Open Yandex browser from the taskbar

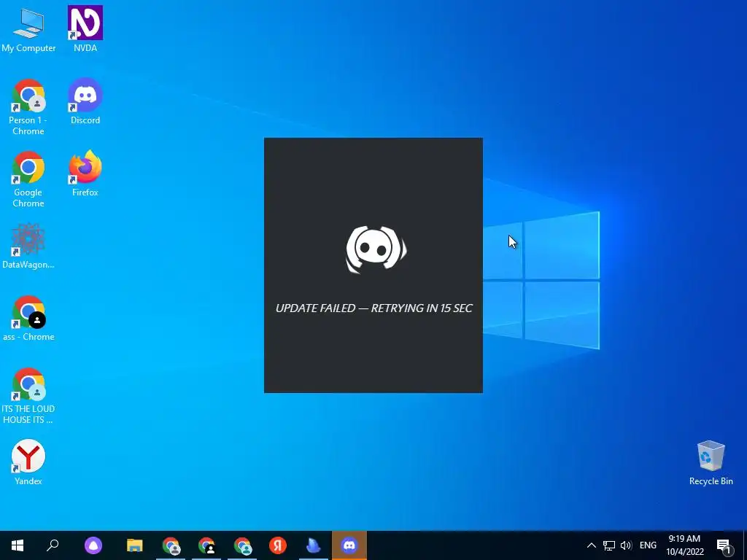tap(278, 545)
